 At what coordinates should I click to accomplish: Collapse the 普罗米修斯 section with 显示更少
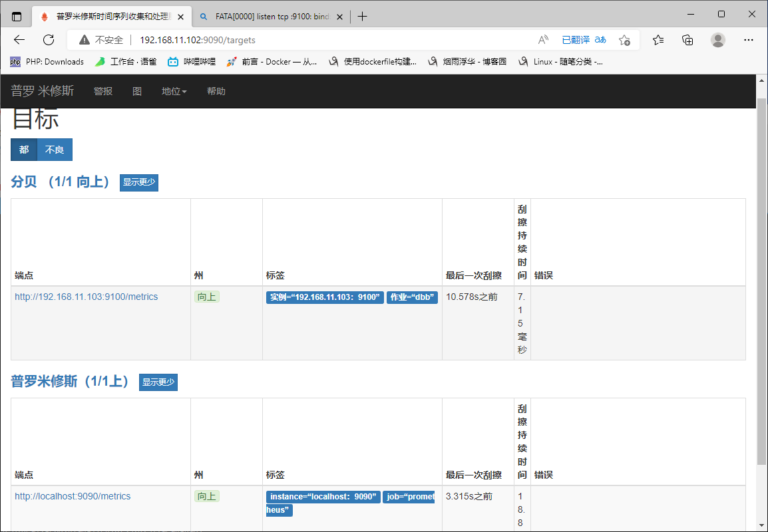click(158, 382)
